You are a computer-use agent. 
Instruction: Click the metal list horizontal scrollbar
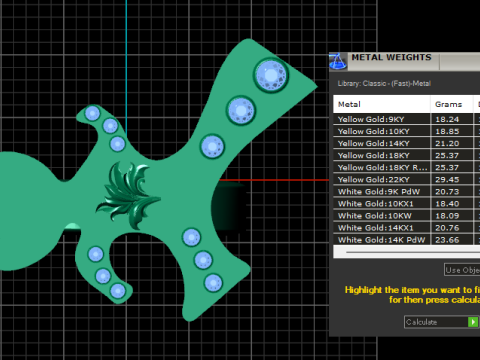click(407, 252)
